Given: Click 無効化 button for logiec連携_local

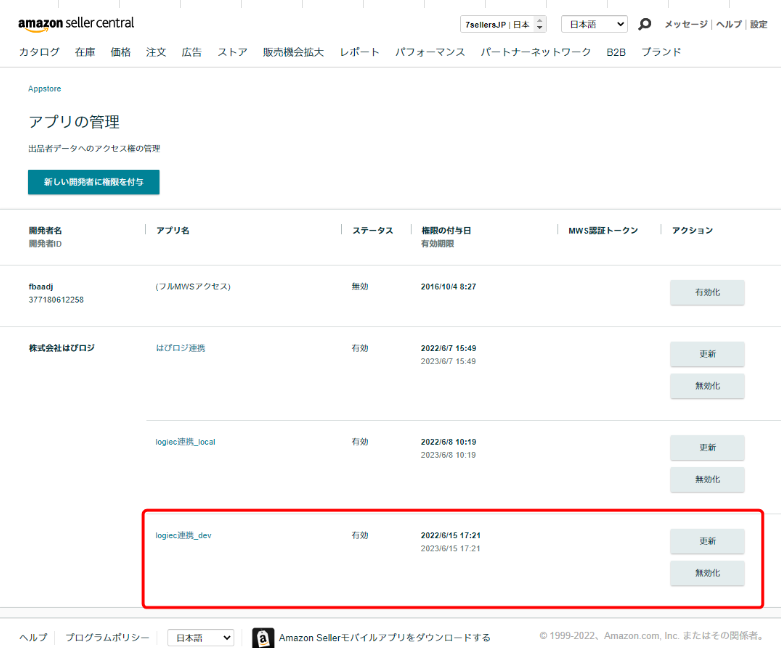Looking at the screenshot, I should pos(707,480).
